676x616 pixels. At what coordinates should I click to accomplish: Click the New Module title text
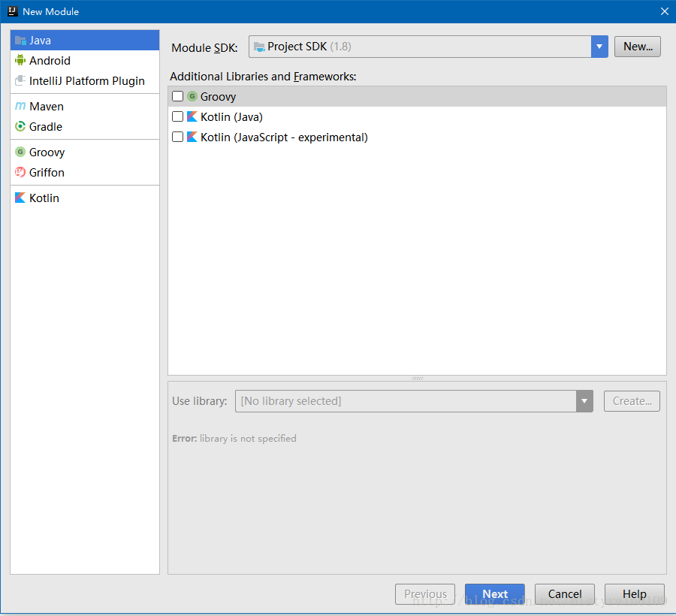51,11
